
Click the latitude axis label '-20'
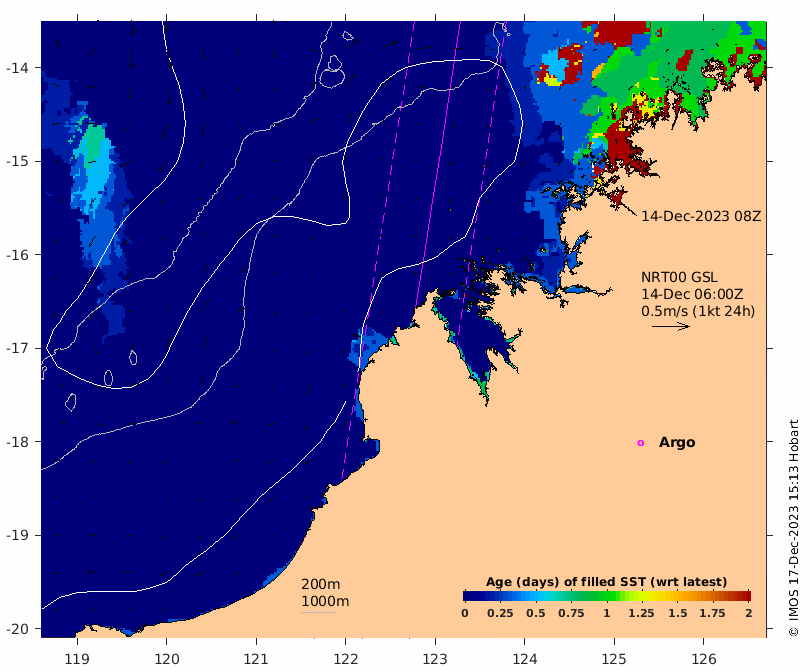pos(17,629)
